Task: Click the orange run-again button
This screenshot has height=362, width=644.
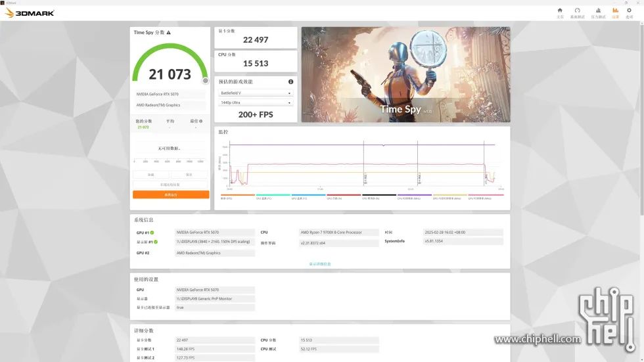Action: point(171,194)
